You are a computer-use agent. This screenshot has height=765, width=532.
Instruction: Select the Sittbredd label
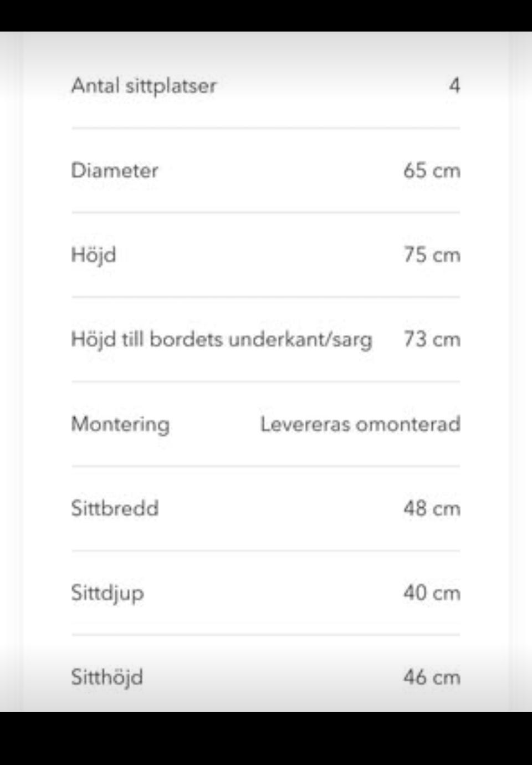coord(115,508)
